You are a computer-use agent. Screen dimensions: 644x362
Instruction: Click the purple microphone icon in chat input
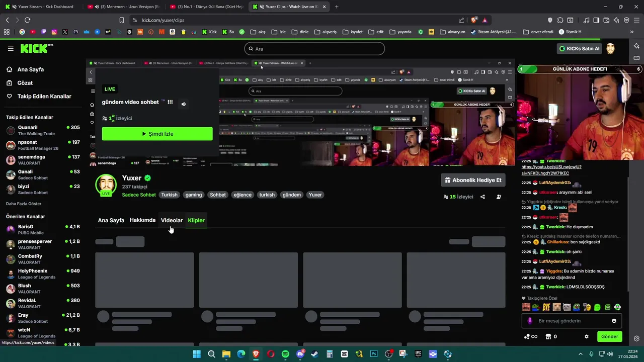coord(530,321)
